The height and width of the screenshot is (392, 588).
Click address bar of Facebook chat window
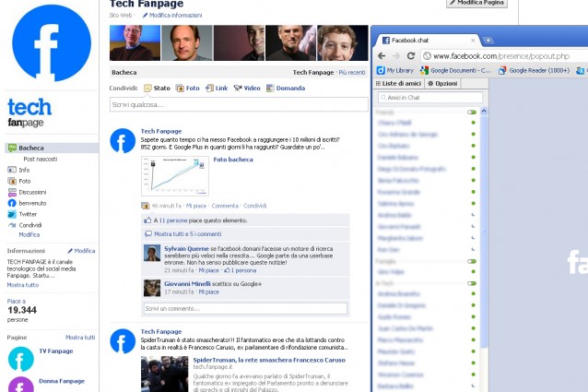[504, 56]
